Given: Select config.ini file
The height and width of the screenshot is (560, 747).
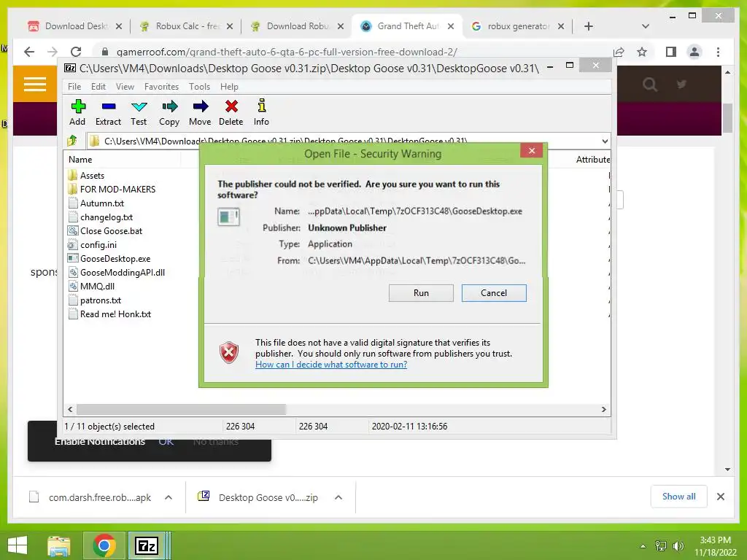Looking at the screenshot, I should click(93, 245).
